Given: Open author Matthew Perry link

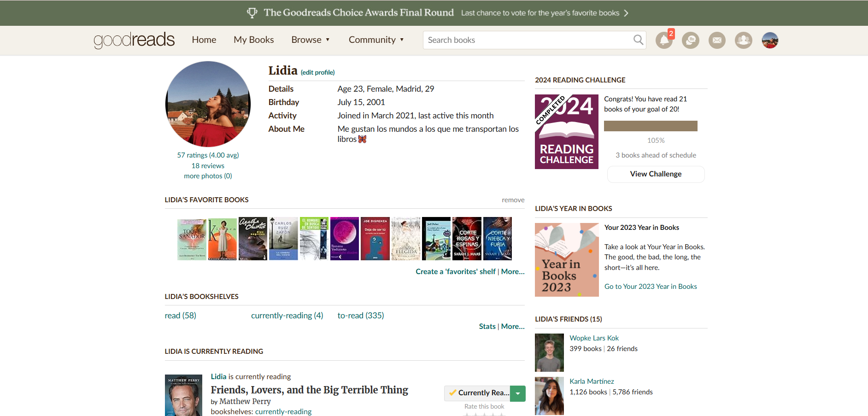Looking at the screenshot, I should click(245, 402).
